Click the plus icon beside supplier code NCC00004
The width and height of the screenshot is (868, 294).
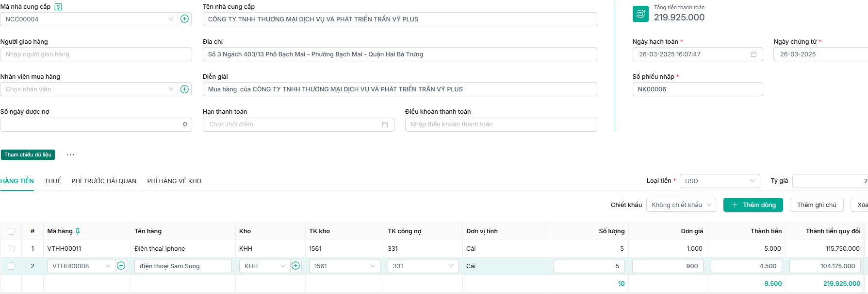pos(184,19)
